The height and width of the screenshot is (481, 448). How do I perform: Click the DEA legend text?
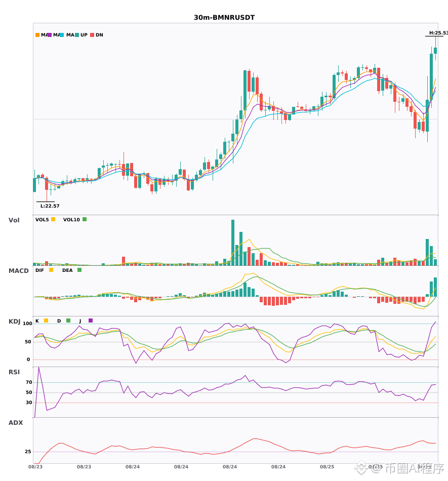click(67, 270)
